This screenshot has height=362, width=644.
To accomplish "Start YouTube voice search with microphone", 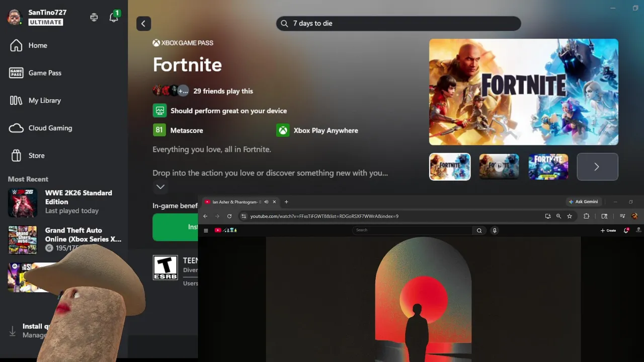I will [495, 230].
